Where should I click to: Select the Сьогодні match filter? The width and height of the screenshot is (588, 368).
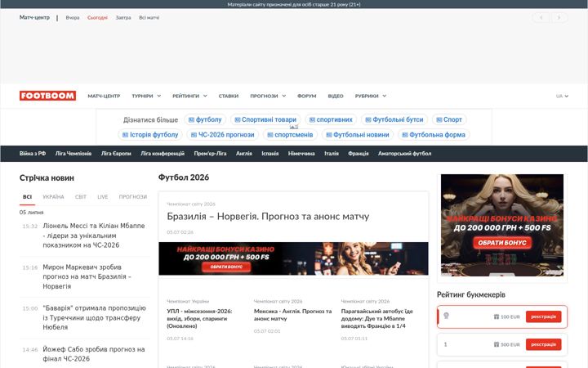pyautogui.click(x=97, y=18)
